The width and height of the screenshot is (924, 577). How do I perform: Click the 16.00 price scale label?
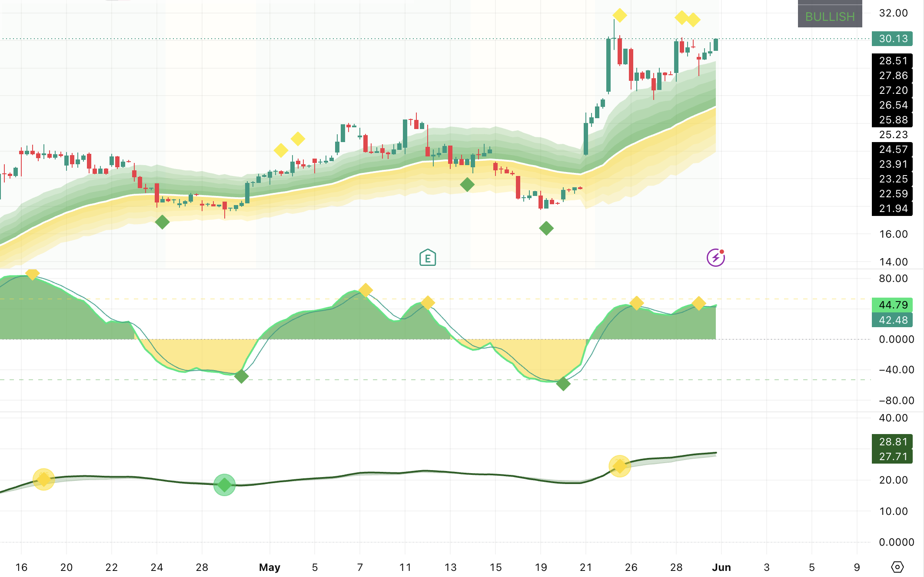[893, 234]
